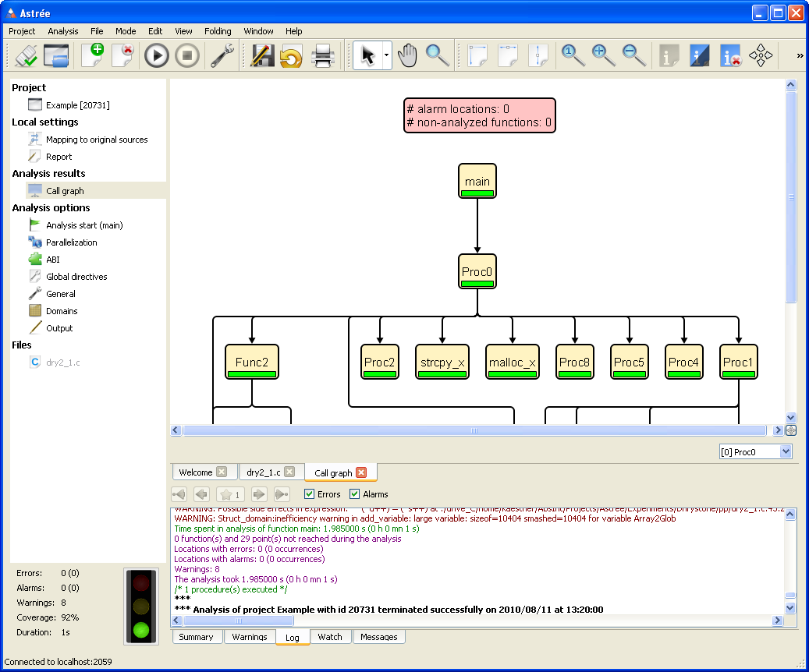Click the call graph vertical scrollbar thumb
Screen dimensions: 809x672
[791, 197]
